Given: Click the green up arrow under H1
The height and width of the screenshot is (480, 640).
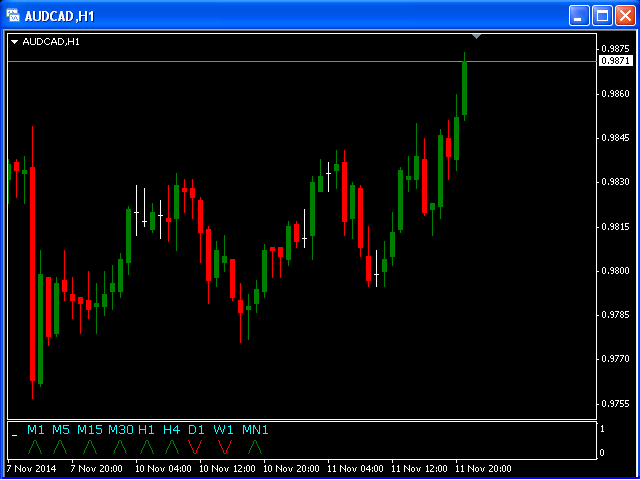Looking at the screenshot, I should [x=146, y=446].
